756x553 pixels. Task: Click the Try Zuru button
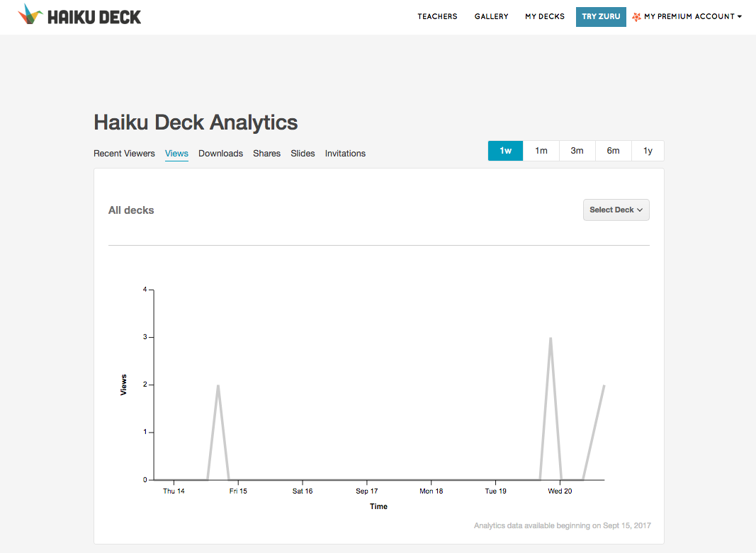601,16
